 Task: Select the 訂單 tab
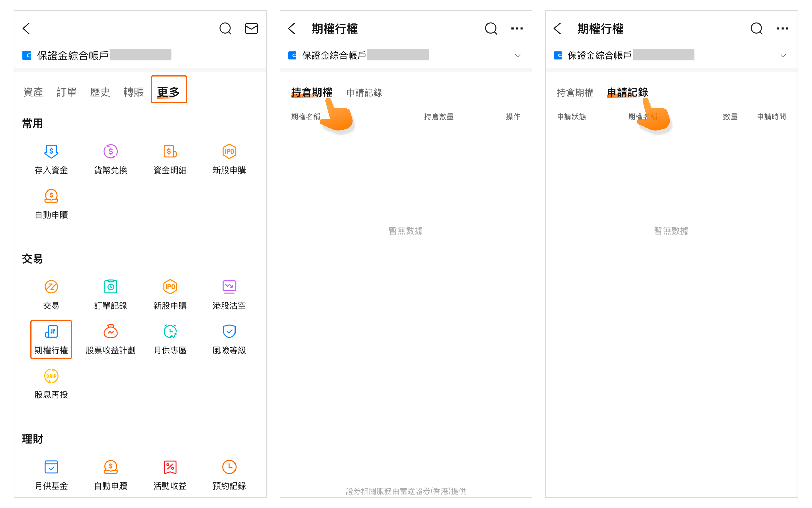click(x=67, y=92)
